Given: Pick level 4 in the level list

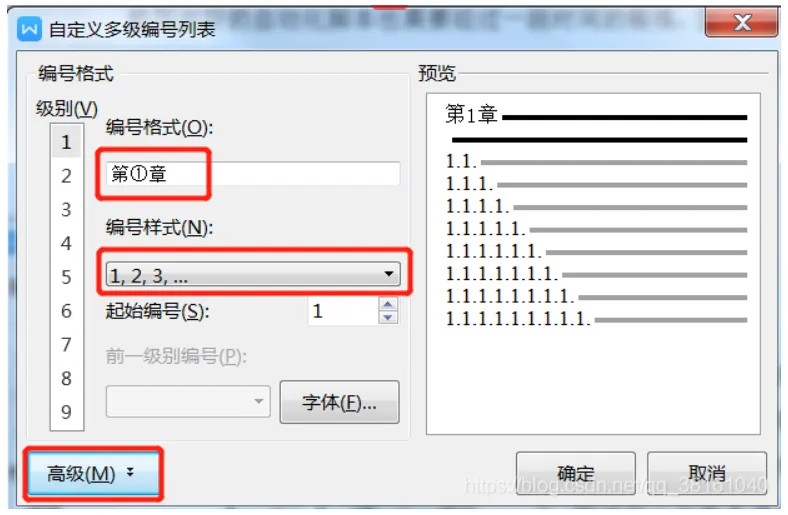Looking at the screenshot, I should coord(66,243).
